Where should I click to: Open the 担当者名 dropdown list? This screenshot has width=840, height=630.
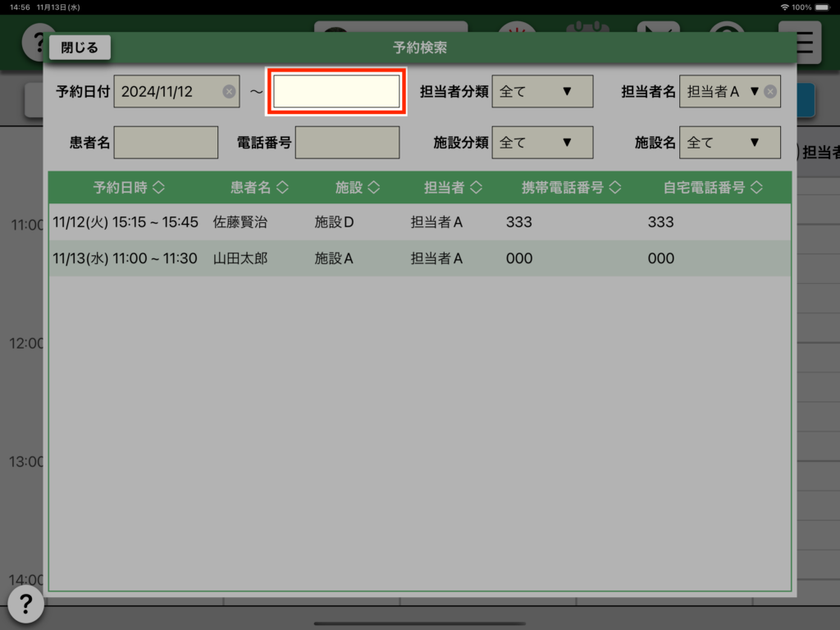coord(721,92)
